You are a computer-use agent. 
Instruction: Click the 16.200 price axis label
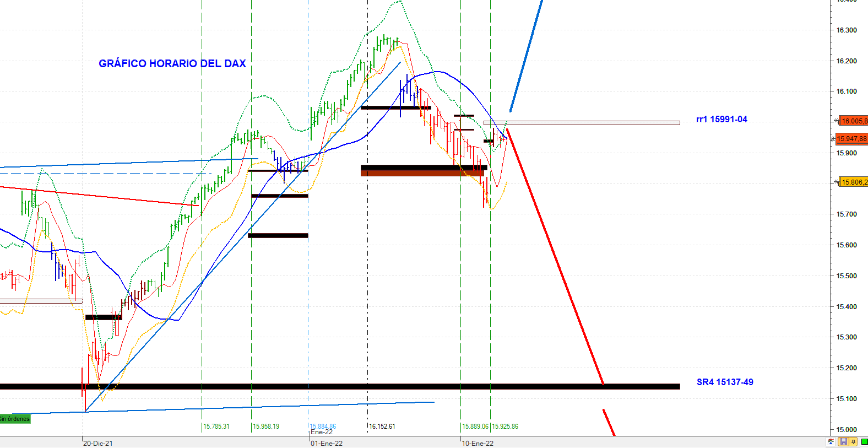tap(847, 61)
